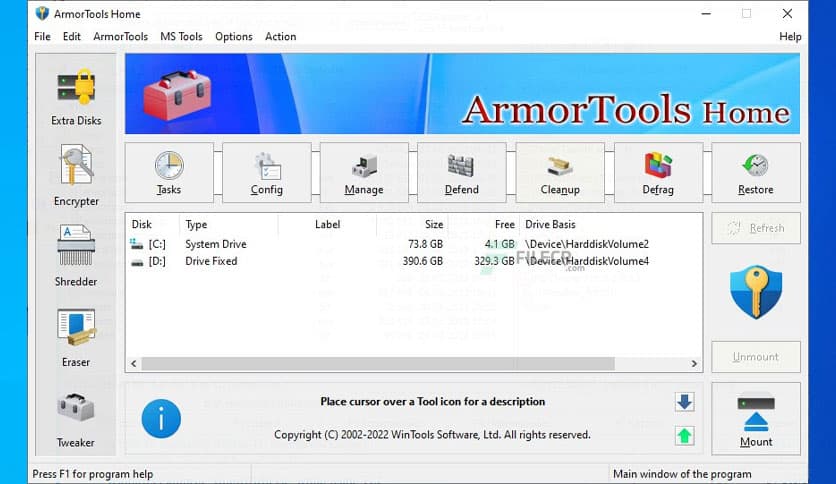Click 'Main window of the program' status text
836x484 pixels.
[682, 474]
